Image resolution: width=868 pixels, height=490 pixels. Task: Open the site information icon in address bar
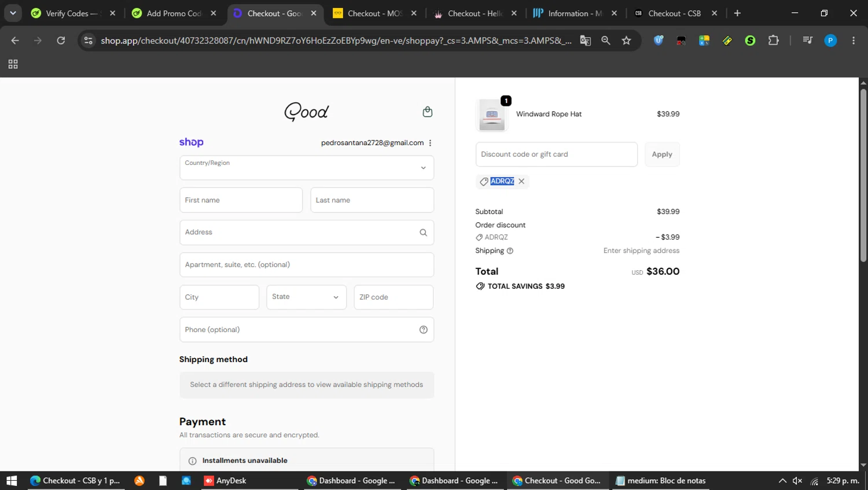point(88,40)
